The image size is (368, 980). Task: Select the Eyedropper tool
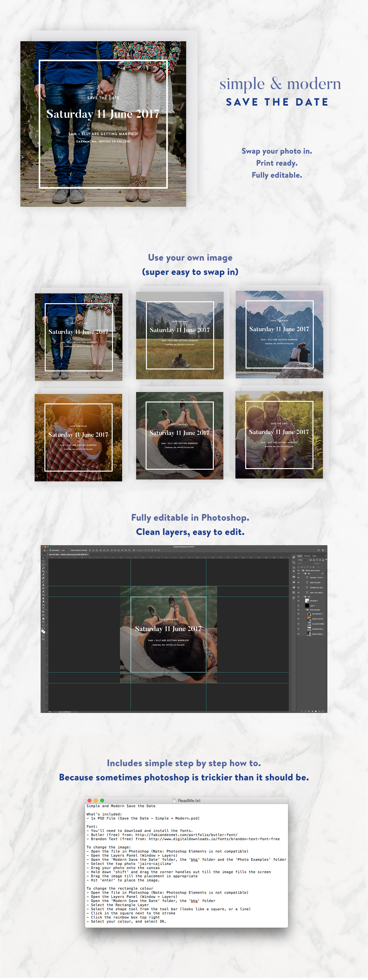[43, 574]
